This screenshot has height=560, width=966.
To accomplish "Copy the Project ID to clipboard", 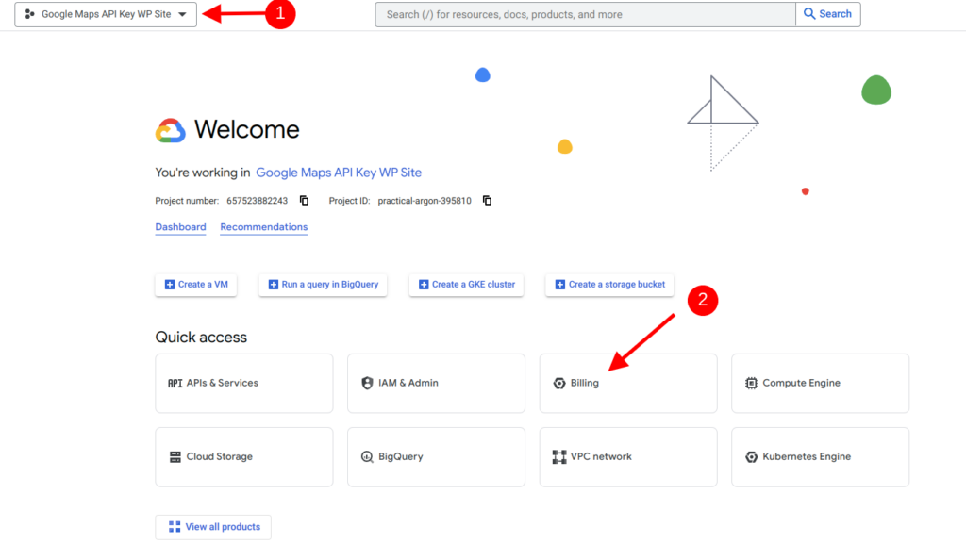I will (x=487, y=200).
